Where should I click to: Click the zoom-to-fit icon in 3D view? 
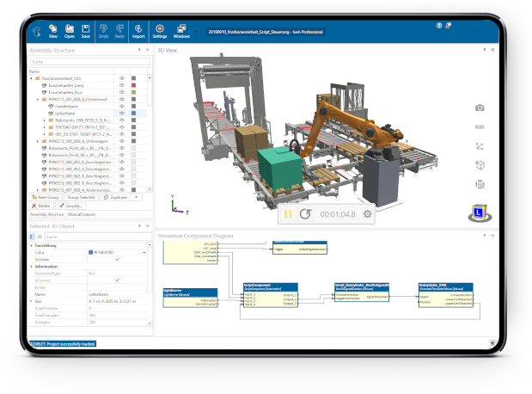[x=480, y=184]
